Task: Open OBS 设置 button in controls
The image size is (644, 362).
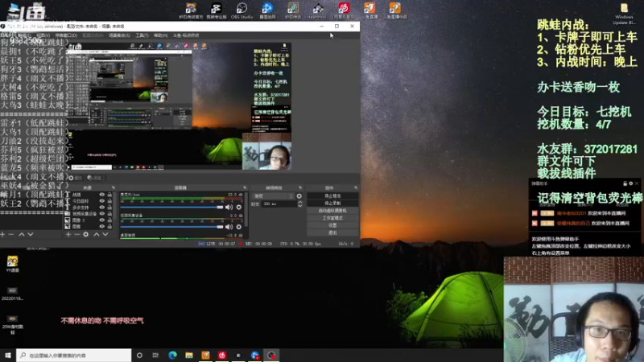Action: coord(332,225)
